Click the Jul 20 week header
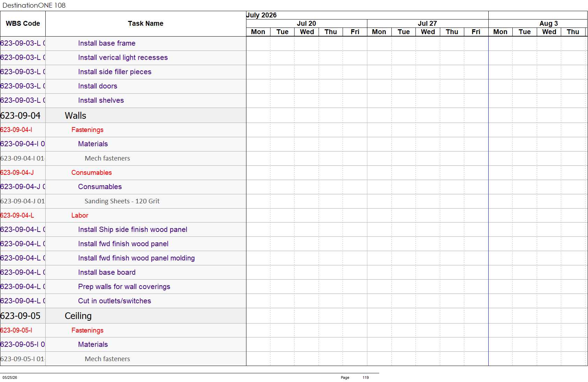Viewport: 588px width, 382px height. tap(306, 23)
